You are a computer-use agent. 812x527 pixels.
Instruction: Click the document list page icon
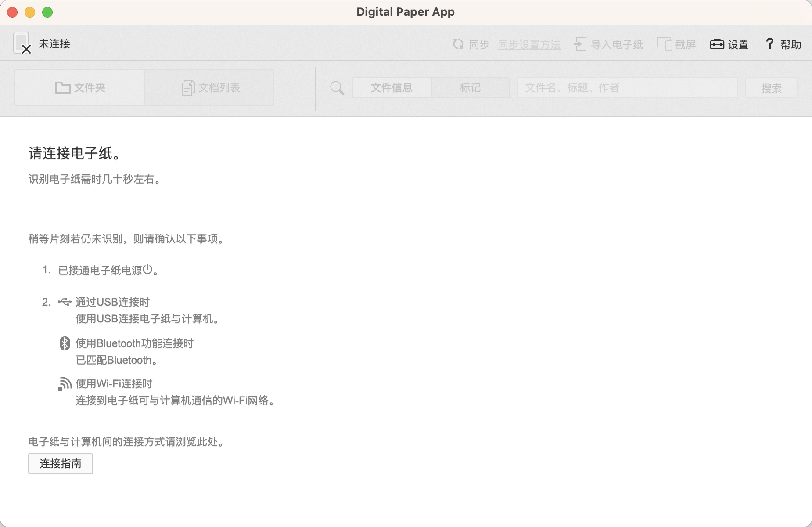(188, 88)
